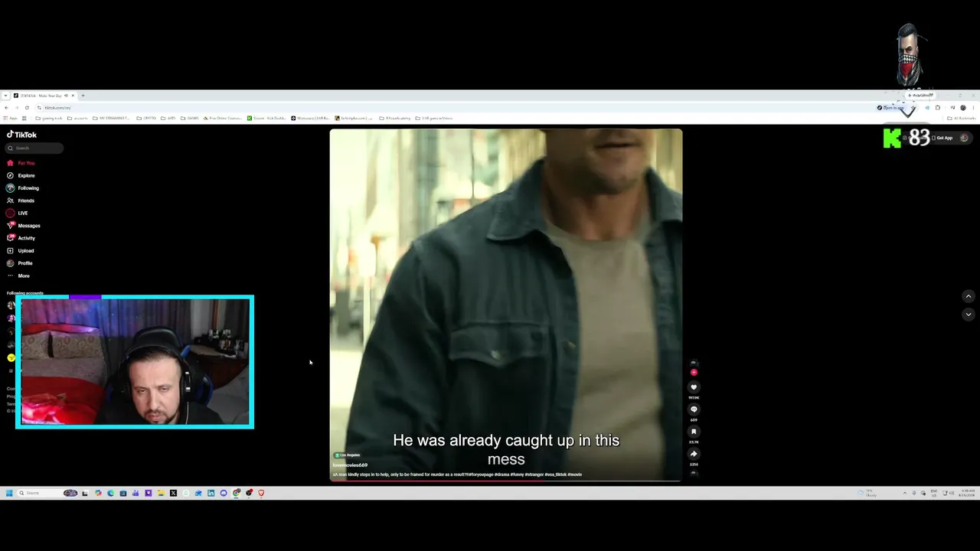This screenshot has width=980, height=551.
Task: Open the Activity notifications
Action: (x=21, y=238)
